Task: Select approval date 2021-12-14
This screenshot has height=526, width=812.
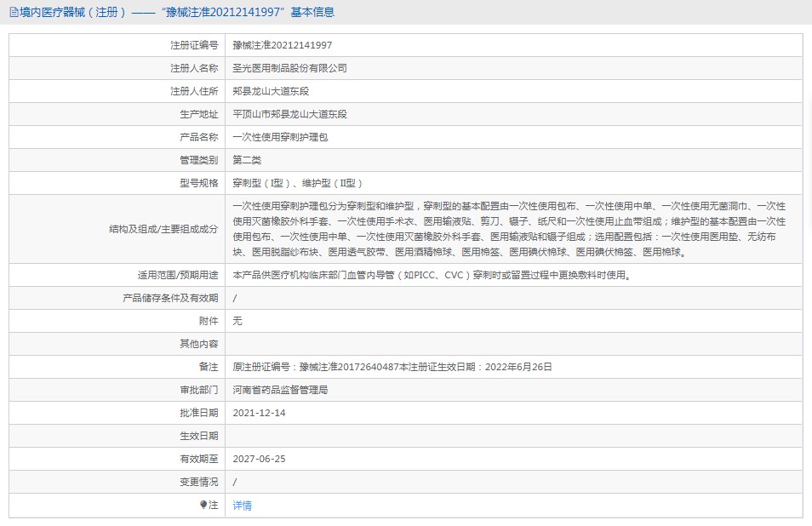Action: [259, 413]
